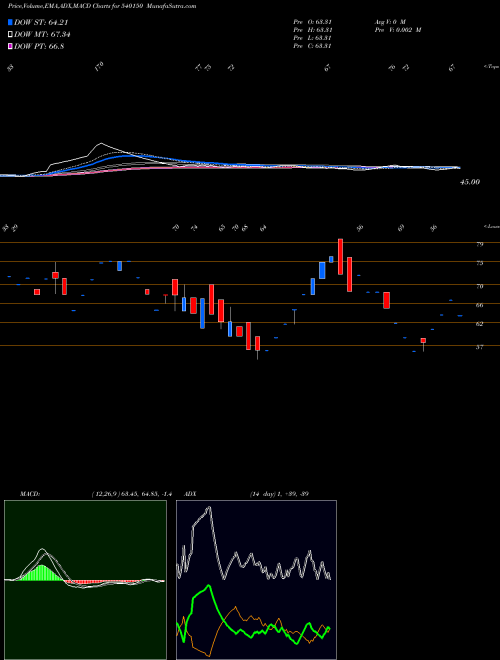Click the Pre O: 63.31 value
The image size is (500, 660).
click(x=312, y=22)
